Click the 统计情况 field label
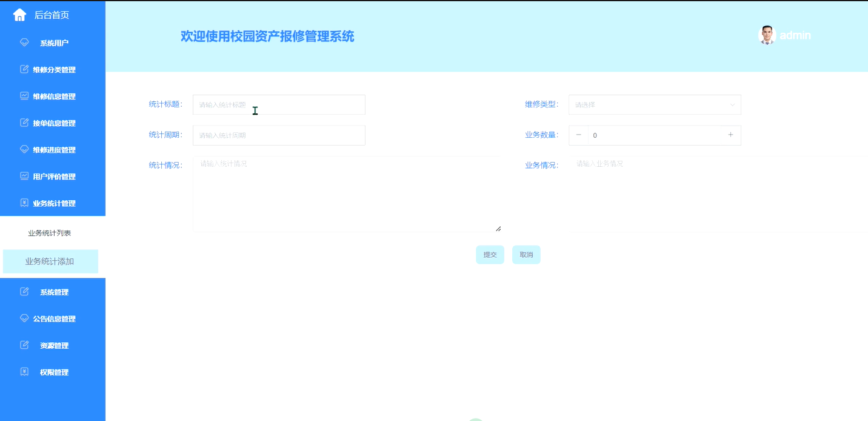Screen dimensions: 868x421 pos(165,165)
